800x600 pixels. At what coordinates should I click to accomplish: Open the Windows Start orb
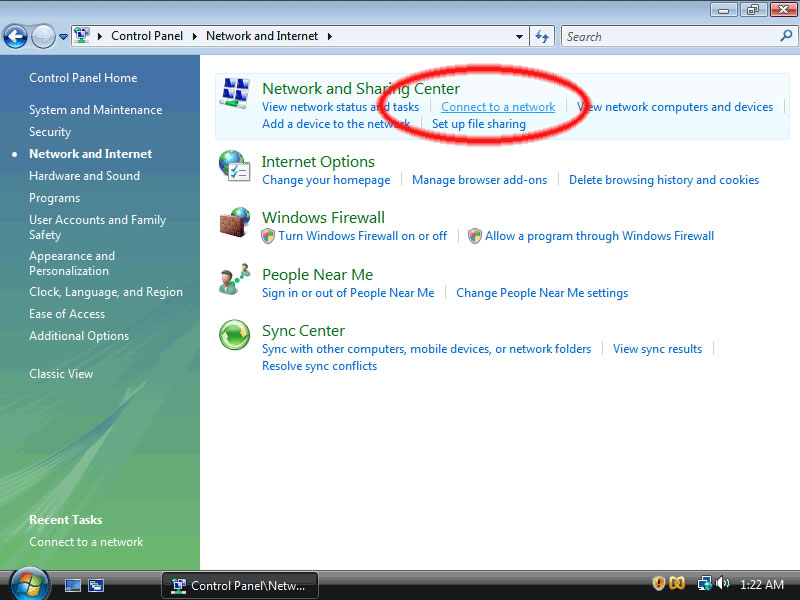point(29,583)
